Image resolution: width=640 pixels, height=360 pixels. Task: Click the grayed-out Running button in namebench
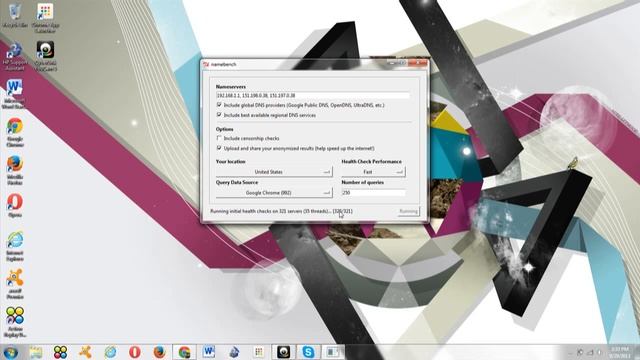(408, 211)
